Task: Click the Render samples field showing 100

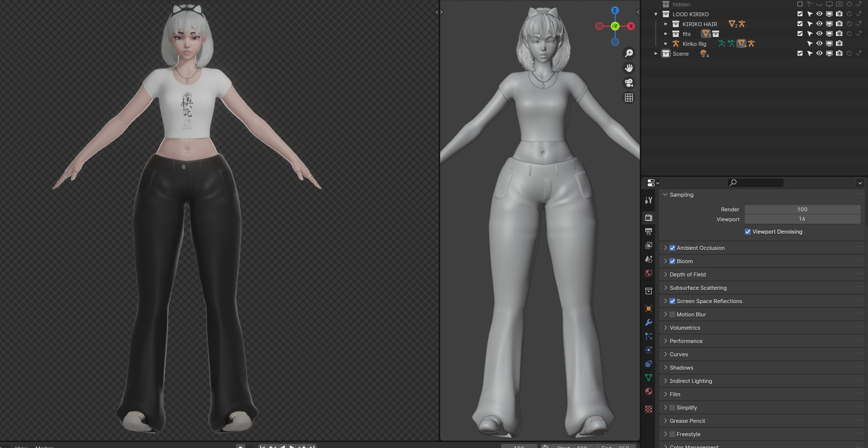Action: [x=802, y=209]
